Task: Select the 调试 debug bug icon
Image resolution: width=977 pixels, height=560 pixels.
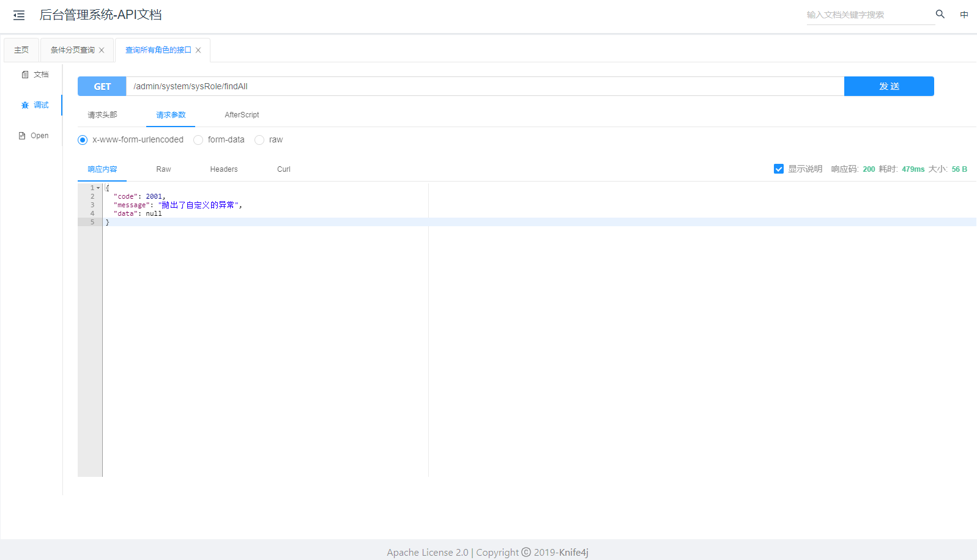Action: pyautogui.click(x=25, y=105)
